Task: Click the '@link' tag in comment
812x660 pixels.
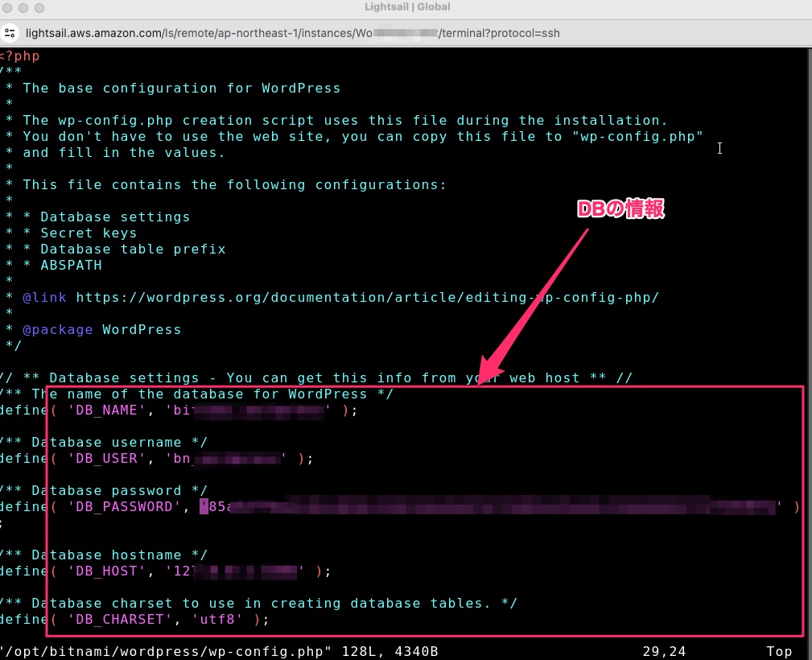Action: (44, 297)
